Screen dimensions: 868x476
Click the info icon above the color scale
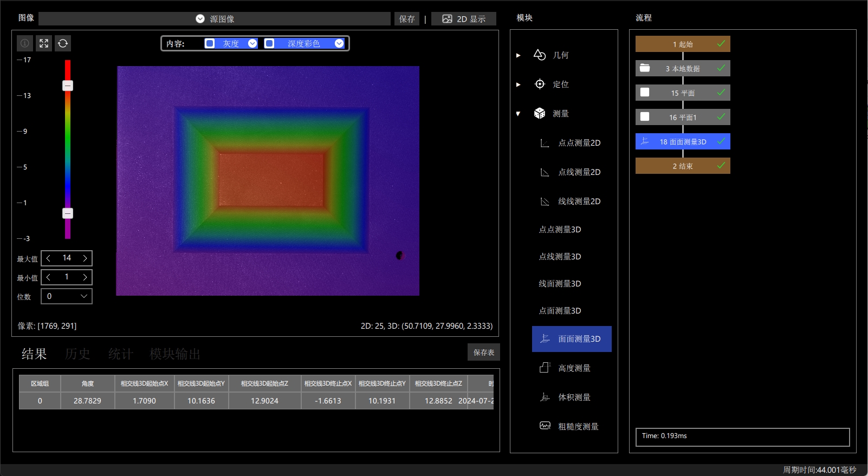pyautogui.click(x=24, y=43)
